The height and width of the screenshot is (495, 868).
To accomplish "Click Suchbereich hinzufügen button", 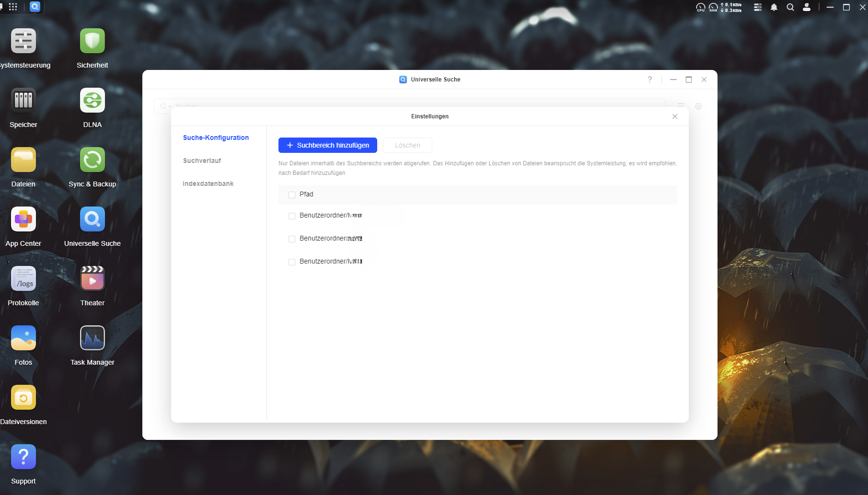I will (x=328, y=145).
